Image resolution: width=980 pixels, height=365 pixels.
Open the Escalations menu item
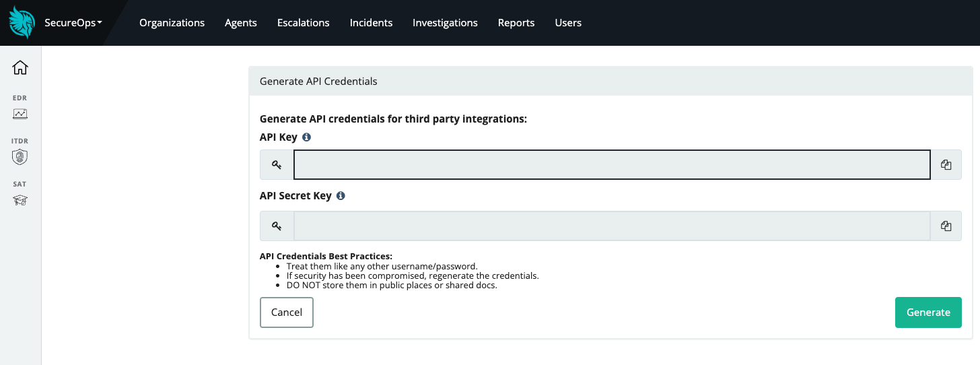304,23
